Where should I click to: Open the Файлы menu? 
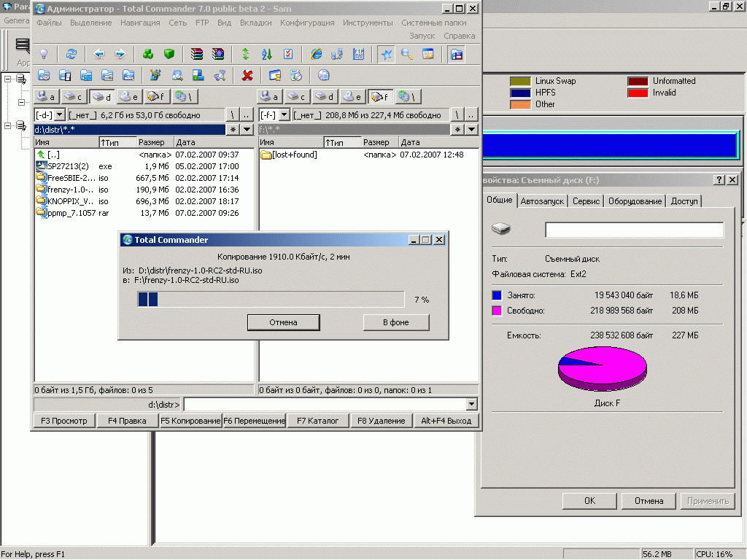pyautogui.click(x=49, y=23)
